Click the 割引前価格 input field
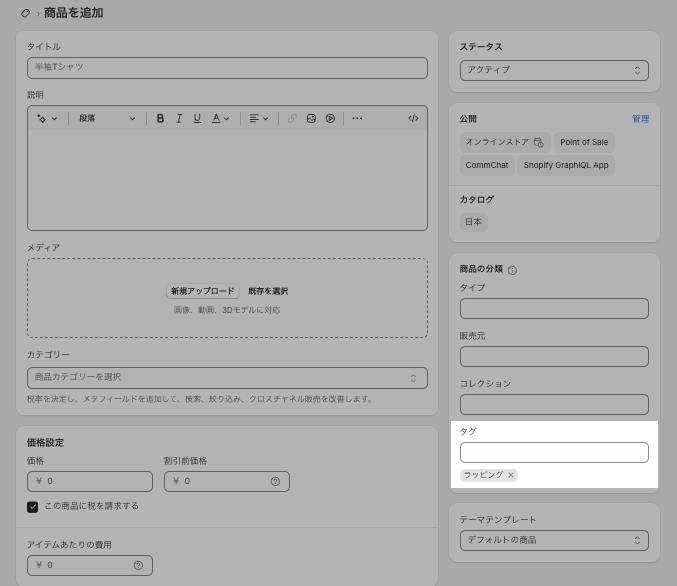The image size is (677, 586). pos(227,481)
